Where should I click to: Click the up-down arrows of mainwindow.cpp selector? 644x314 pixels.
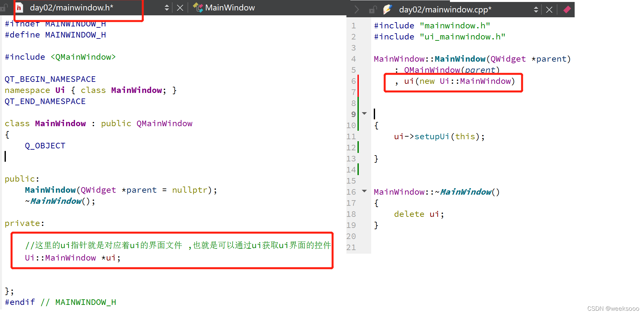(x=536, y=10)
